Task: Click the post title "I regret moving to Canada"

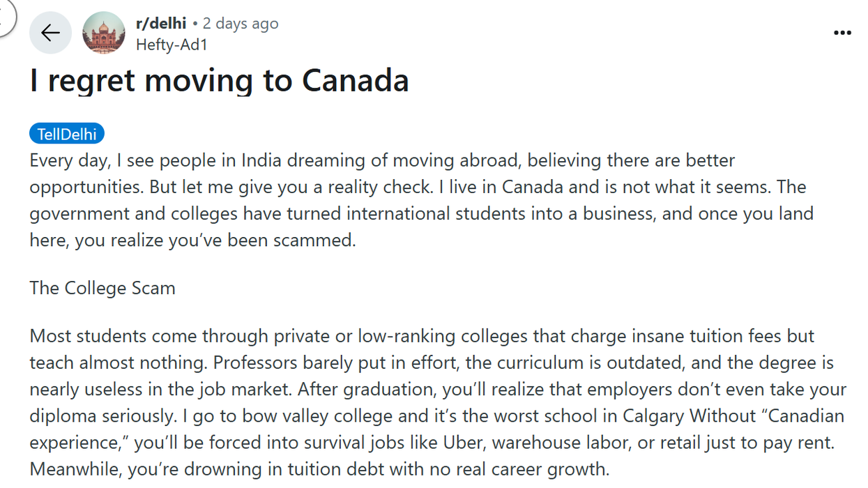Action: tap(219, 81)
